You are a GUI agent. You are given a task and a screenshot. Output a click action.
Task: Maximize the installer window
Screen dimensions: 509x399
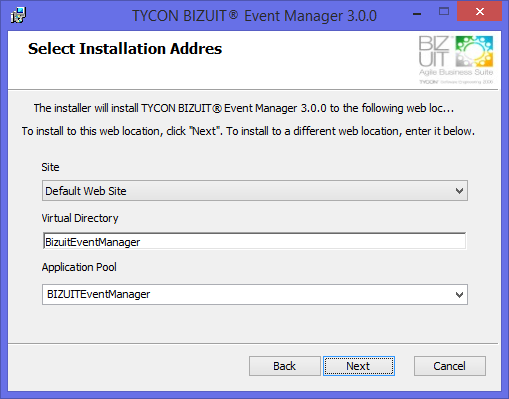(x=444, y=12)
